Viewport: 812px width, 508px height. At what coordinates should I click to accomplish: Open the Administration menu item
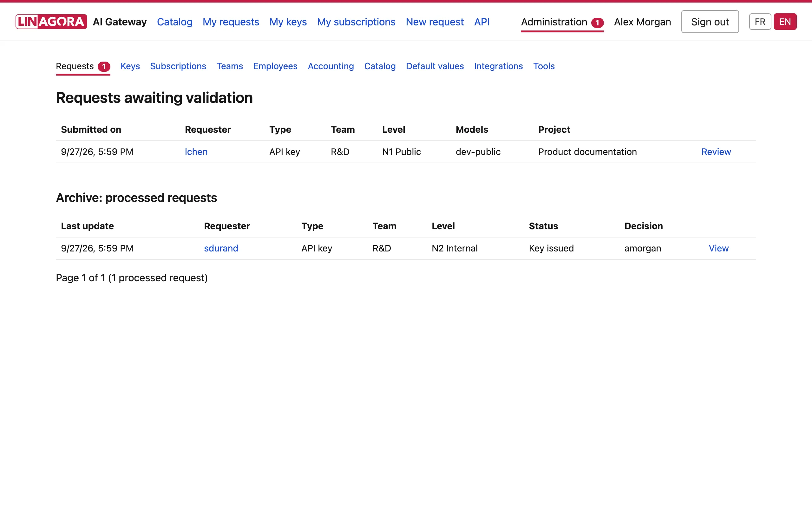[x=562, y=22]
